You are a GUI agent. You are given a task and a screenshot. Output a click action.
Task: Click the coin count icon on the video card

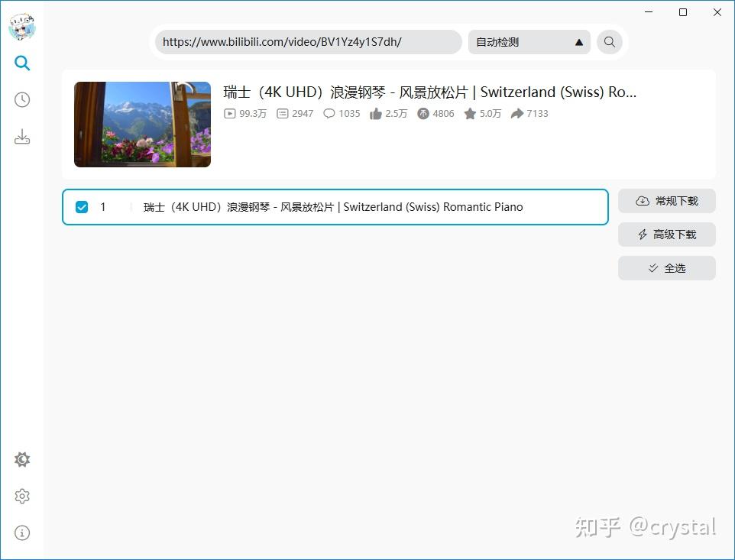click(423, 113)
